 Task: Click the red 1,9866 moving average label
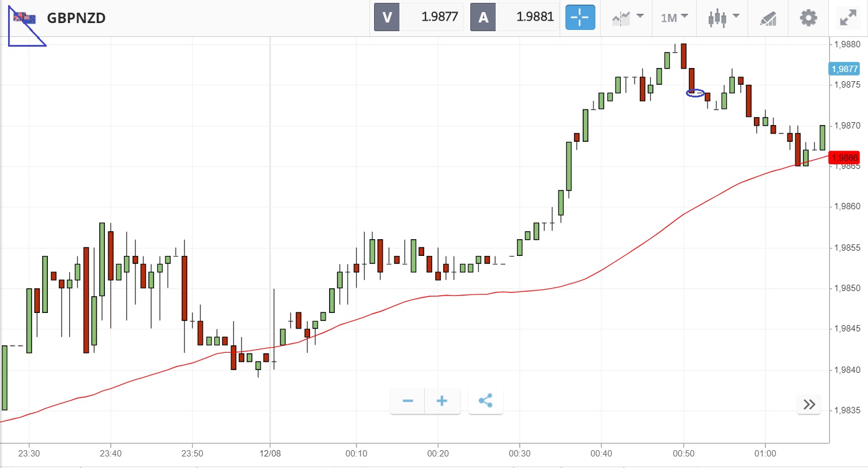pos(844,157)
